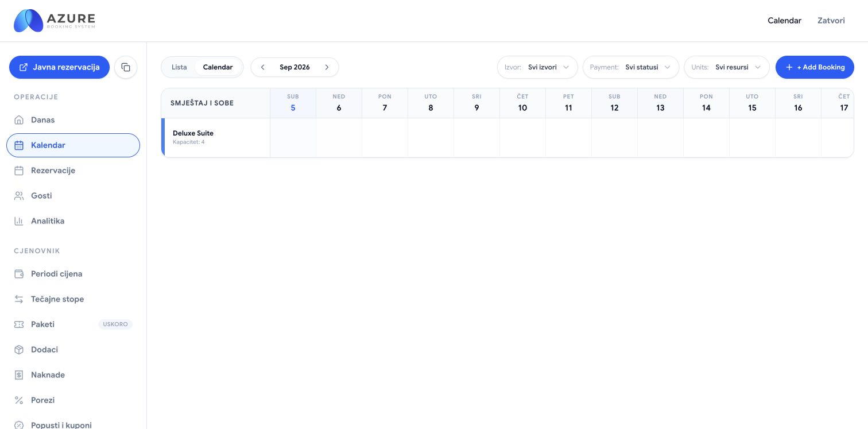Click the Deluxe Suite blue color bar
Screen dimensions: 868x429
pos(163,137)
